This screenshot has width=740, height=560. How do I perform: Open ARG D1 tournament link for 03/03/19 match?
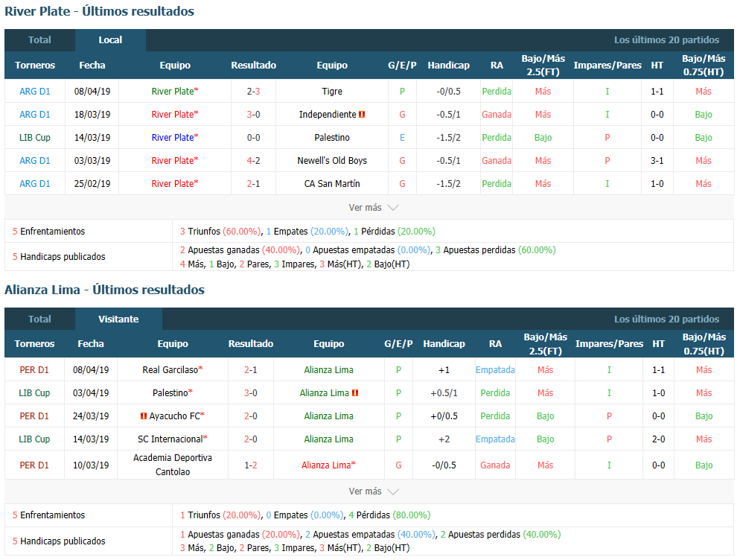tap(35, 161)
